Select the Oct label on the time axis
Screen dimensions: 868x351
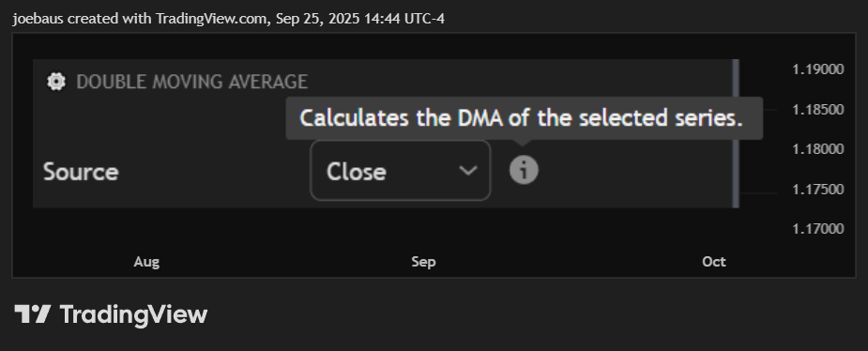pos(714,262)
